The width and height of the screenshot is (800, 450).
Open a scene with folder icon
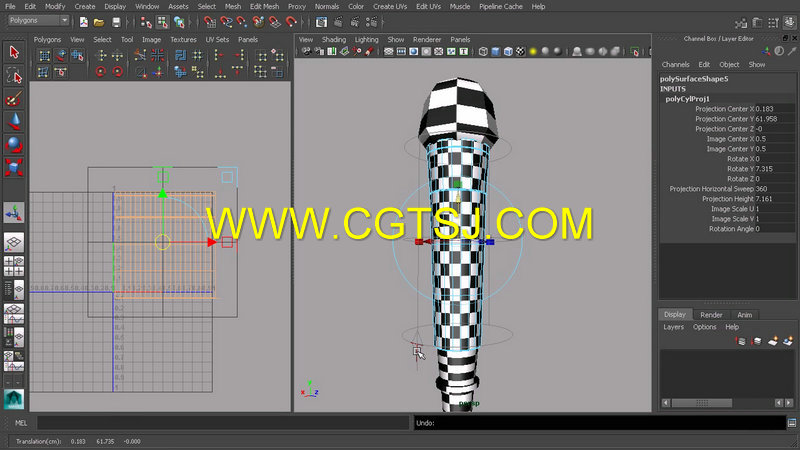[99, 22]
